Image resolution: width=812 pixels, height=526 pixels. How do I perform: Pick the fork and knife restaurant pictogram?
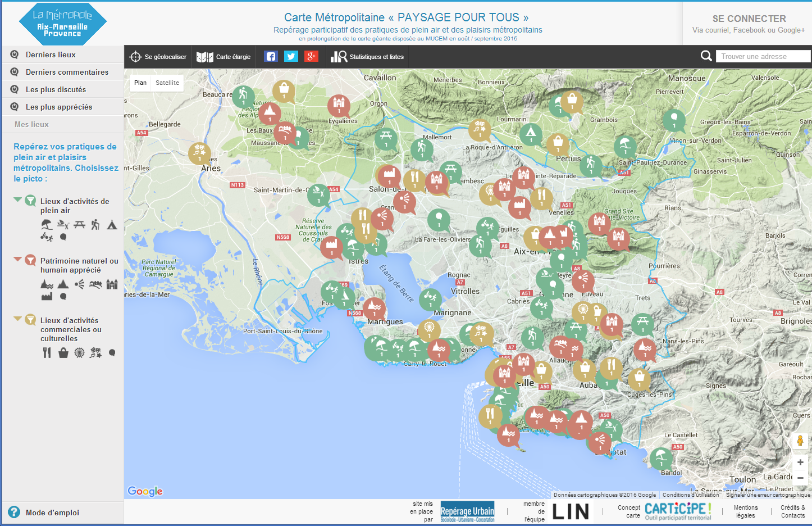click(x=47, y=353)
